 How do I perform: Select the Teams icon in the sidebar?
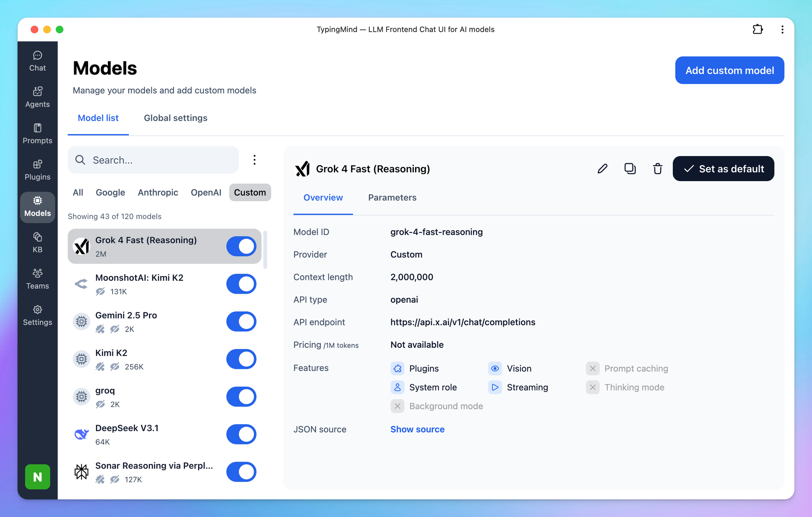point(37,279)
